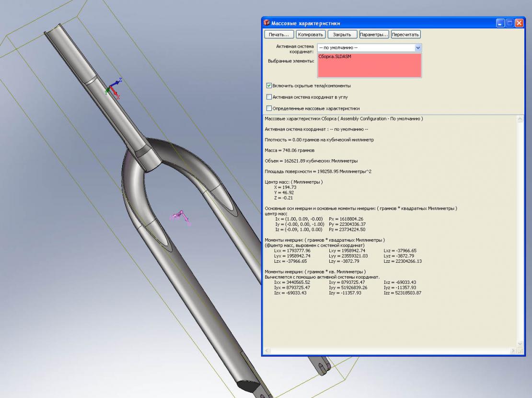Click the scroll down arrow of results pane
Viewport: 532px width, 398px height.
click(521, 343)
